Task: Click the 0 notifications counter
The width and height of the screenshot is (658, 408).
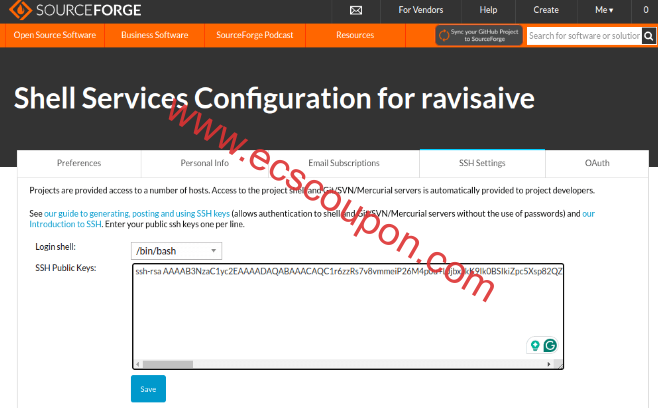Action: click(646, 10)
